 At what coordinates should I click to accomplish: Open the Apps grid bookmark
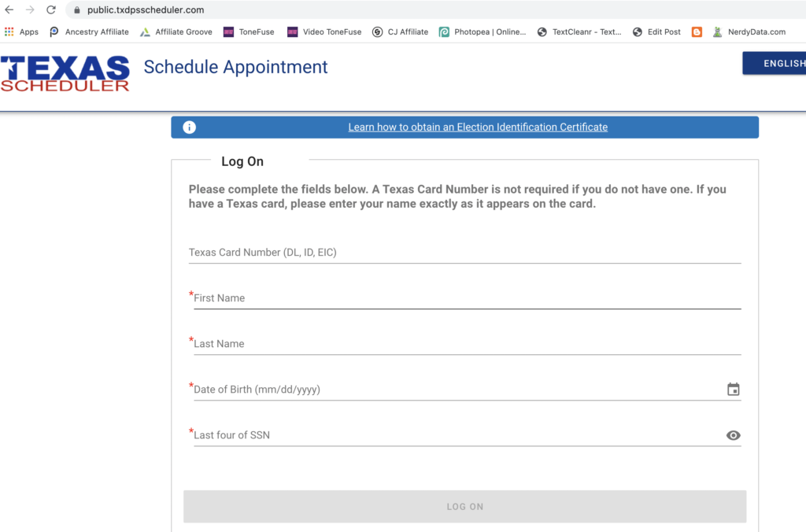(21, 32)
